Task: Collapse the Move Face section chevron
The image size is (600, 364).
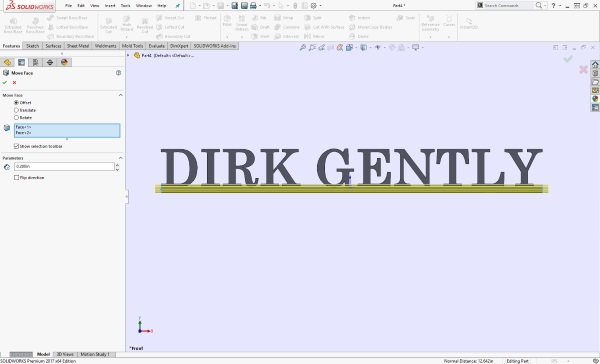Action: tap(121, 95)
